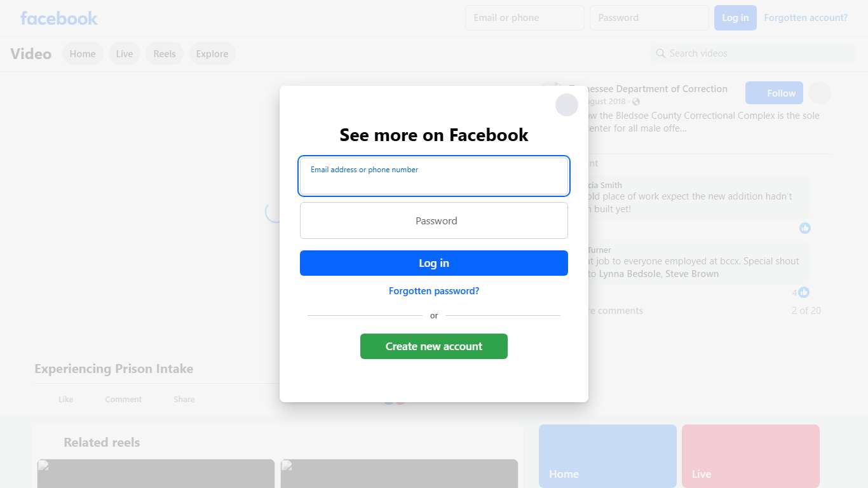Open the pink Live tile
868x488 pixels.
[x=750, y=456]
